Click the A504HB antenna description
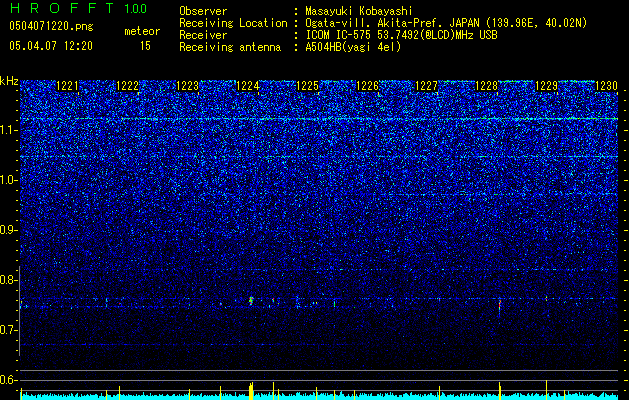This screenshot has width=629, height=400. [x=353, y=47]
